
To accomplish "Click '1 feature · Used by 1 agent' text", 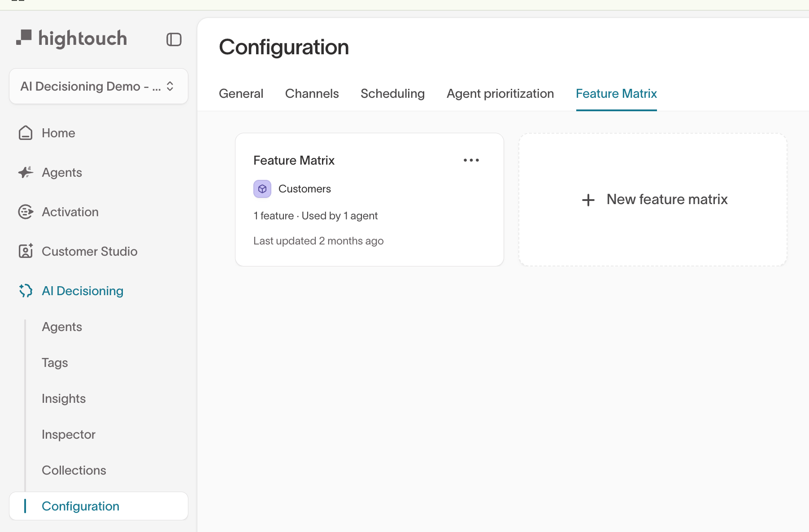I will 315,216.
